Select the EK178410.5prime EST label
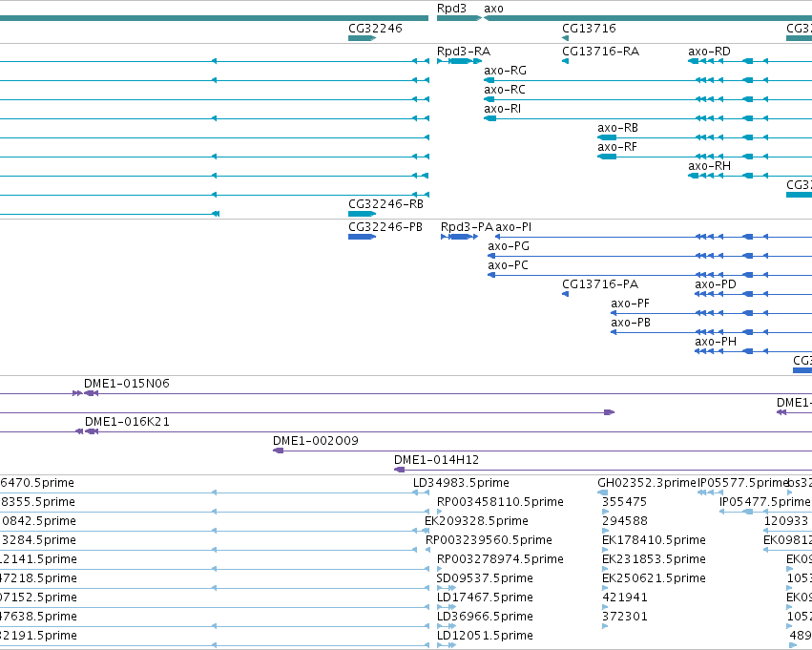This screenshot has height=650, width=812. [x=654, y=540]
